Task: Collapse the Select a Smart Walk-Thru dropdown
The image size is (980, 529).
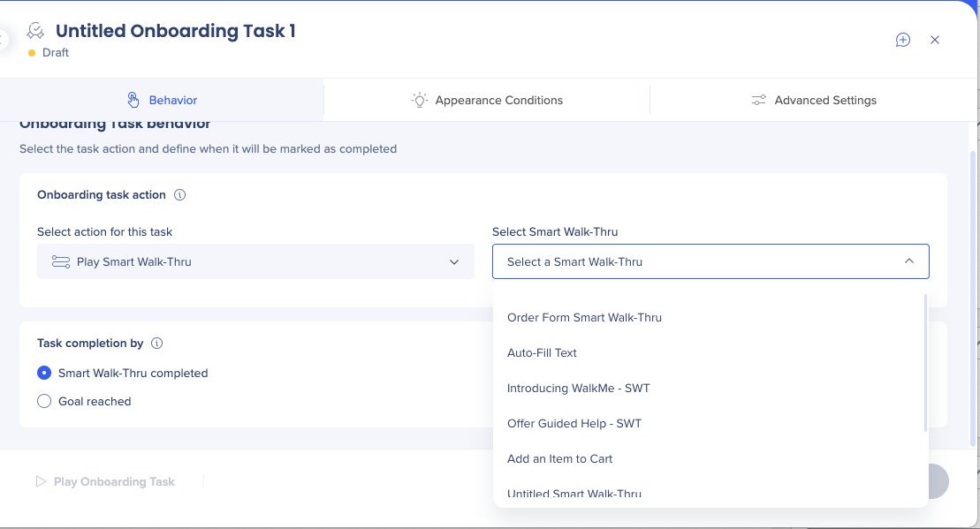Action: tap(710, 261)
